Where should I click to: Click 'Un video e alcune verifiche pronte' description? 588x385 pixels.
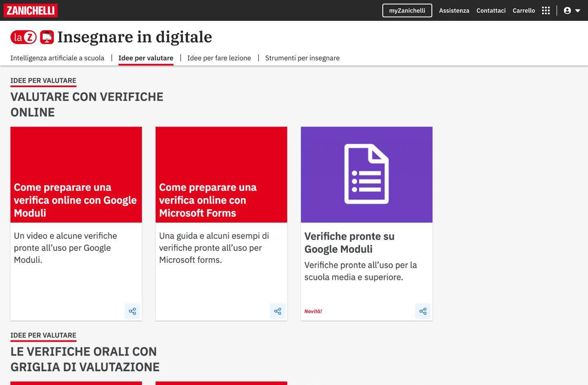pyautogui.click(x=65, y=248)
